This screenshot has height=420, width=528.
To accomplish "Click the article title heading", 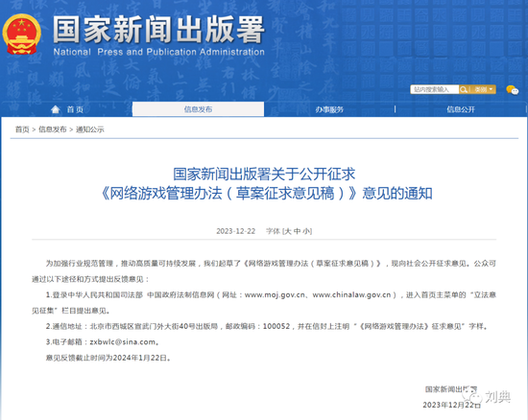I will click(266, 183).
